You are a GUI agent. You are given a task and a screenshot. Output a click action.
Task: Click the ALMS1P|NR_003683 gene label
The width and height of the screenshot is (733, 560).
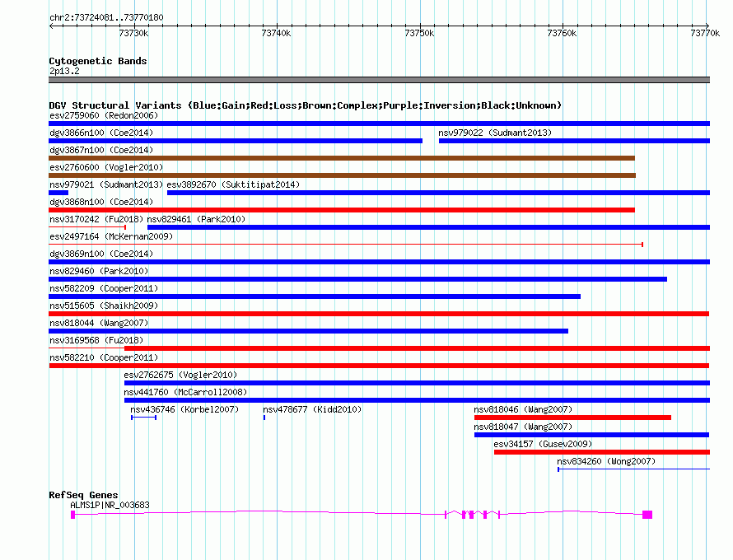[x=110, y=505]
